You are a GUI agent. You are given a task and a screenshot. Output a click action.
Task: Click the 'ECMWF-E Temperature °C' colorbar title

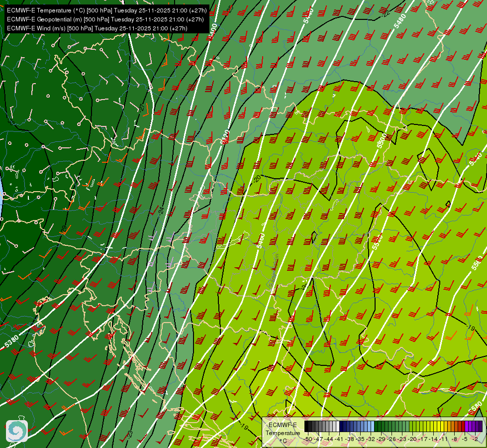pyautogui.click(x=283, y=433)
